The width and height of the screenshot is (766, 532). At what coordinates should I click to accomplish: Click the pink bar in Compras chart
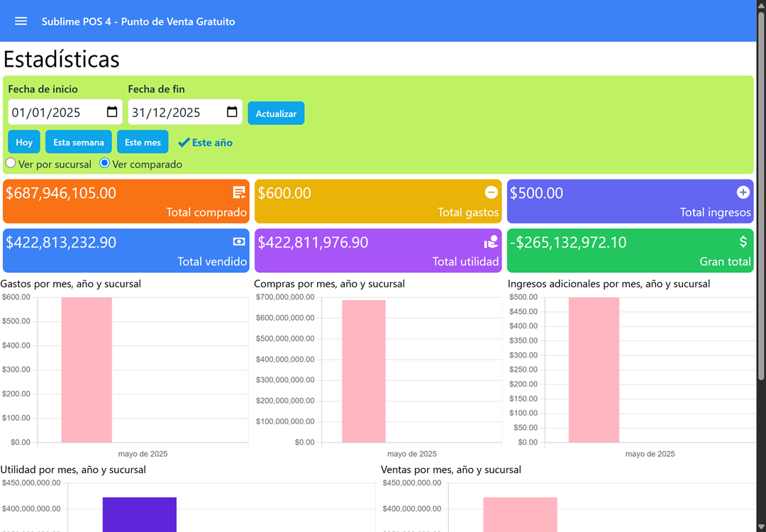(x=363, y=371)
